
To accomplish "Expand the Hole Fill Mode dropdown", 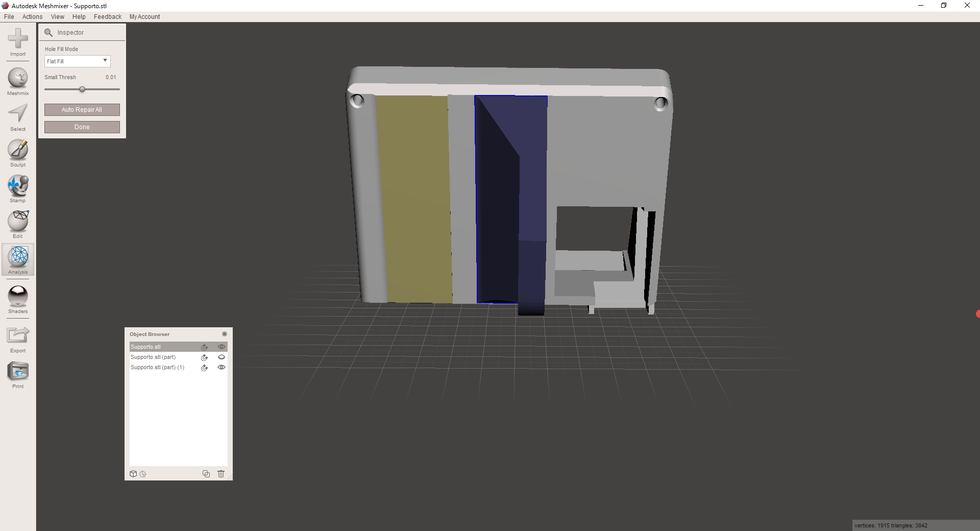I will coord(77,61).
